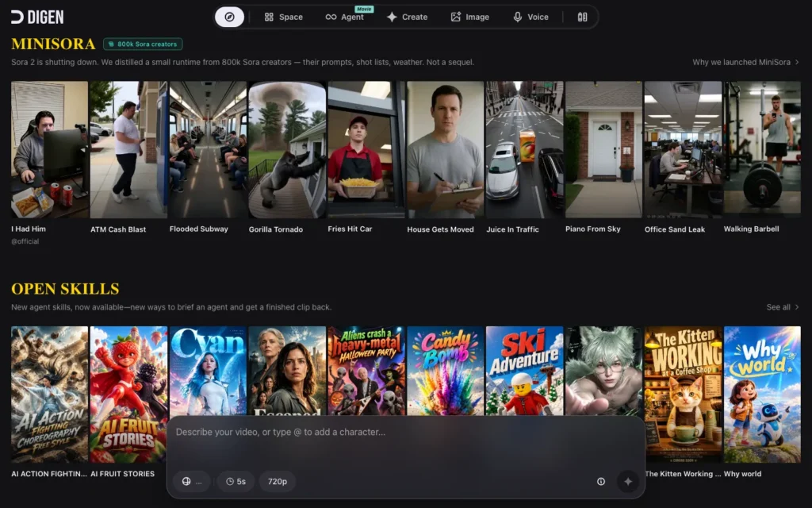Open the AI Fruit Stories skill poster

click(128, 394)
